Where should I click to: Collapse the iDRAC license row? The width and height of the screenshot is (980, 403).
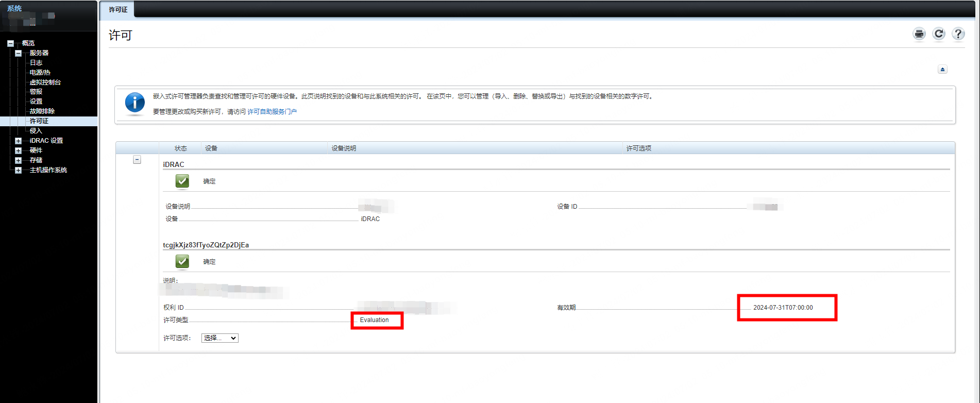tap(137, 160)
